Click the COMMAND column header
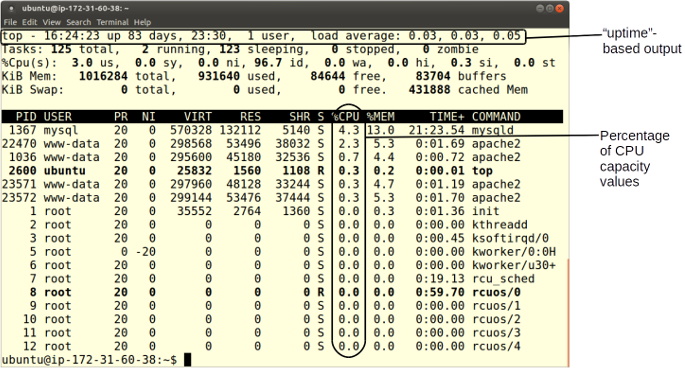This screenshot has height=370, width=685. pyautogui.click(x=496, y=117)
